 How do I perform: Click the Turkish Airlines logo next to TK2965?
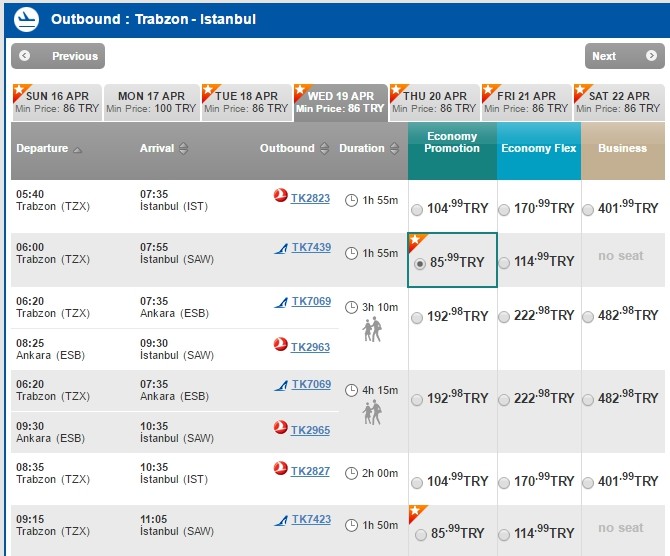[x=281, y=428]
